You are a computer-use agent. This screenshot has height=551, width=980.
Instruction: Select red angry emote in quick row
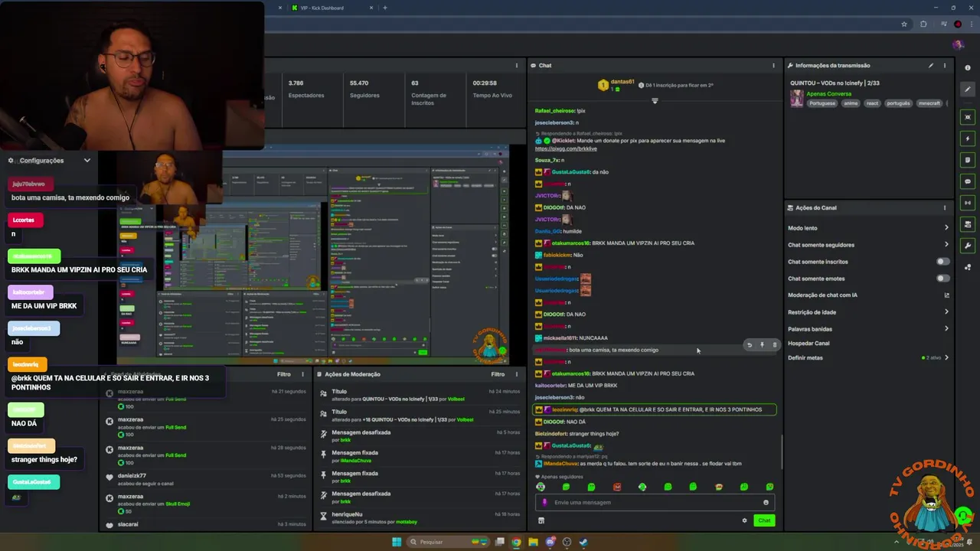pyautogui.click(x=617, y=487)
